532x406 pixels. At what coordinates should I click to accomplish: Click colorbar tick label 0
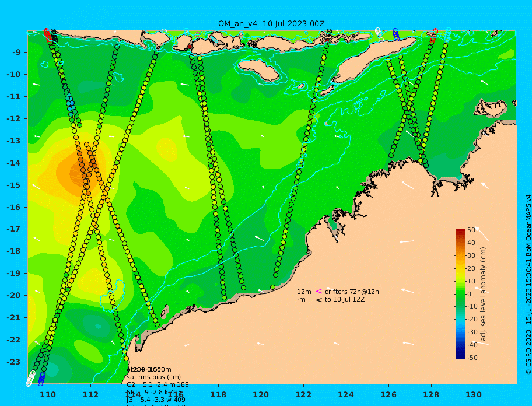pos(469,294)
